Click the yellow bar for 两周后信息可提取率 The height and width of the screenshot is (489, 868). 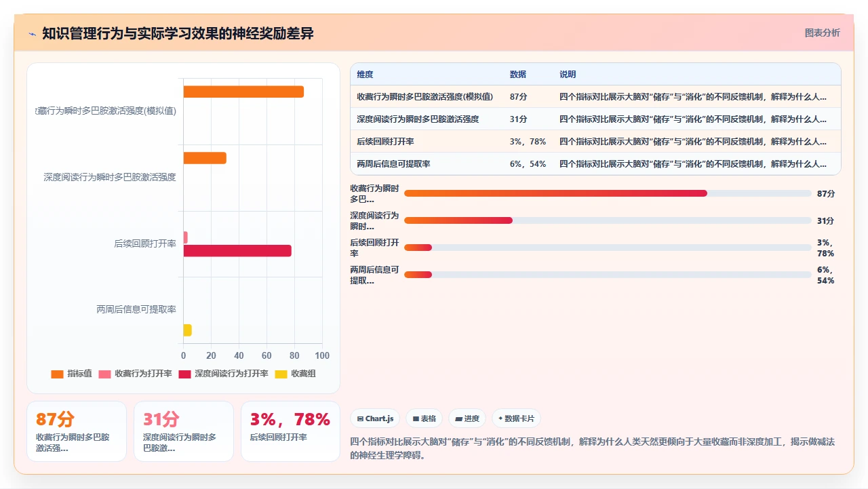coord(187,330)
